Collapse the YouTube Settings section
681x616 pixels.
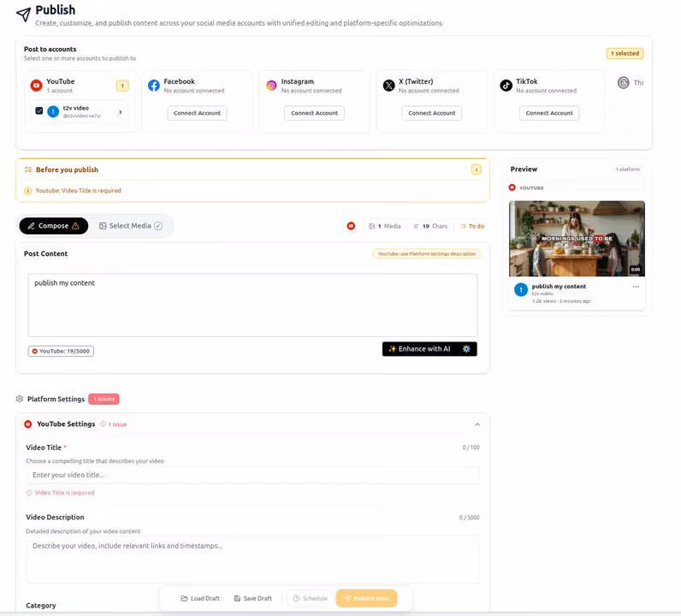click(477, 424)
